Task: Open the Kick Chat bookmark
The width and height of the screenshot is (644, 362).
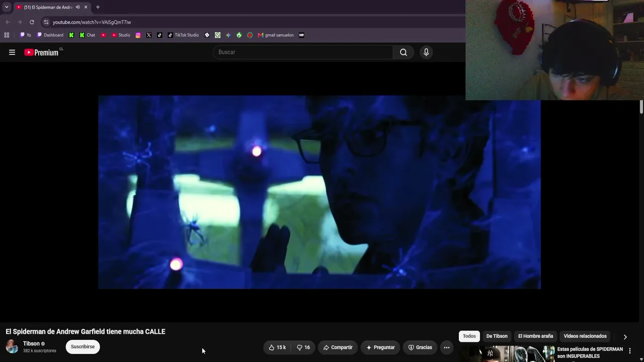Action: pos(88,35)
